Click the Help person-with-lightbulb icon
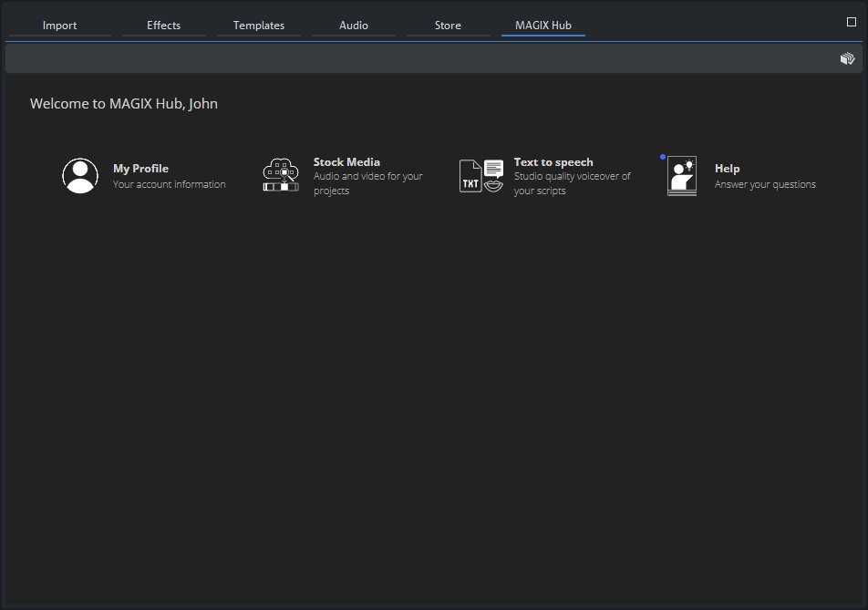This screenshot has width=868, height=610. [681, 176]
